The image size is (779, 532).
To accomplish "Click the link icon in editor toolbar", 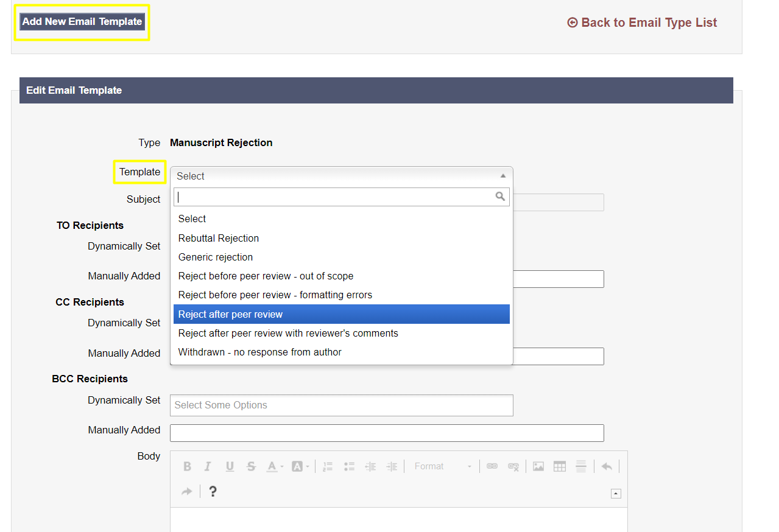I will point(492,466).
